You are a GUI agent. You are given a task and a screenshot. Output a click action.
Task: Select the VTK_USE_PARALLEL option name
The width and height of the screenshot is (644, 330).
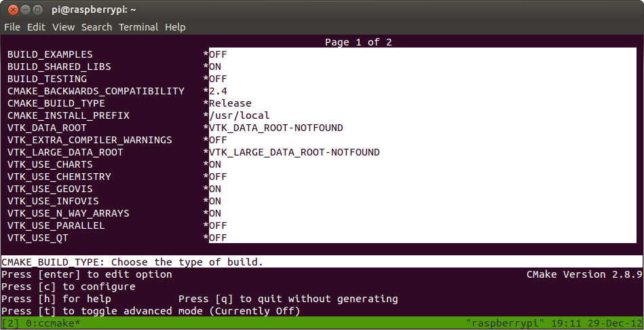tap(56, 225)
